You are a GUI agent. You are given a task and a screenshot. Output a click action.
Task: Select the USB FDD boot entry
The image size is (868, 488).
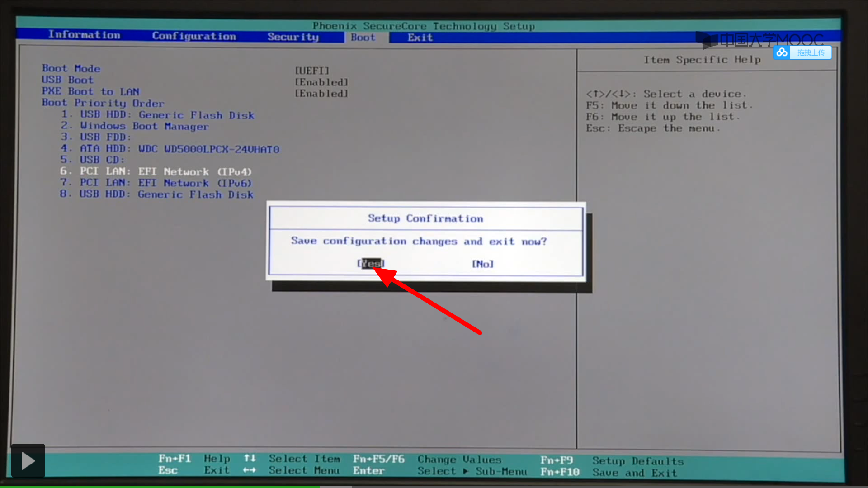point(96,137)
